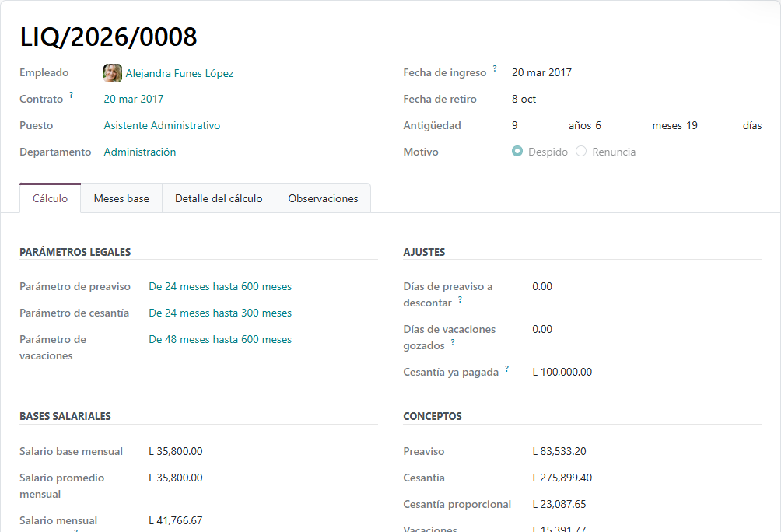The height and width of the screenshot is (532, 781).
Task: Click the Días de vacaciones gozados value
Action: pyautogui.click(x=542, y=329)
